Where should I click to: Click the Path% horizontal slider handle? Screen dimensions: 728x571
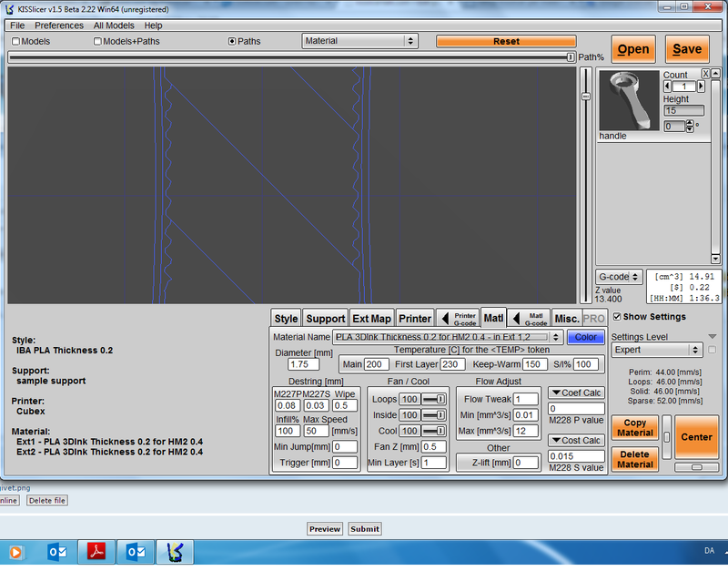(571, 57)
